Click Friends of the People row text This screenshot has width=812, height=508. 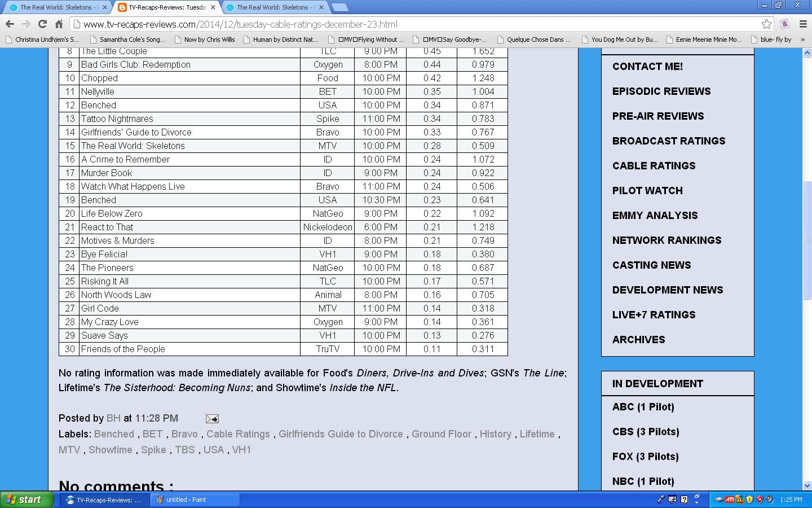click(x=123, y=349)
